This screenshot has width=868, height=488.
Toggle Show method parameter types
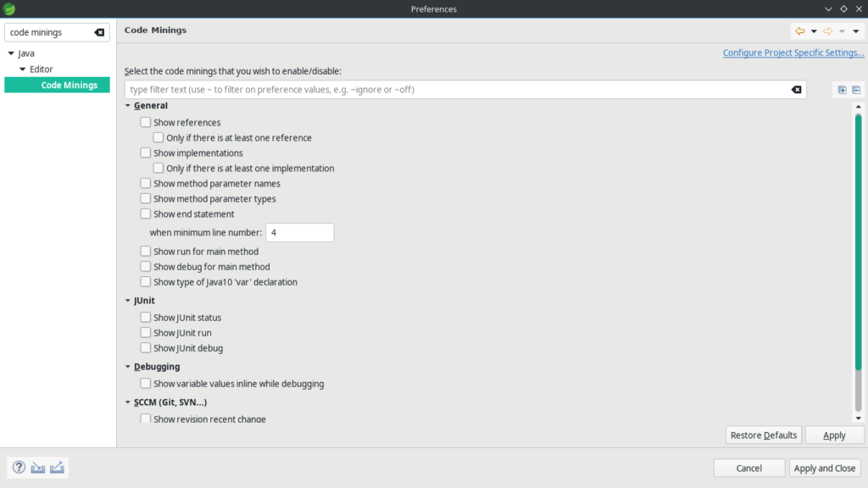[x=146, y=198]
